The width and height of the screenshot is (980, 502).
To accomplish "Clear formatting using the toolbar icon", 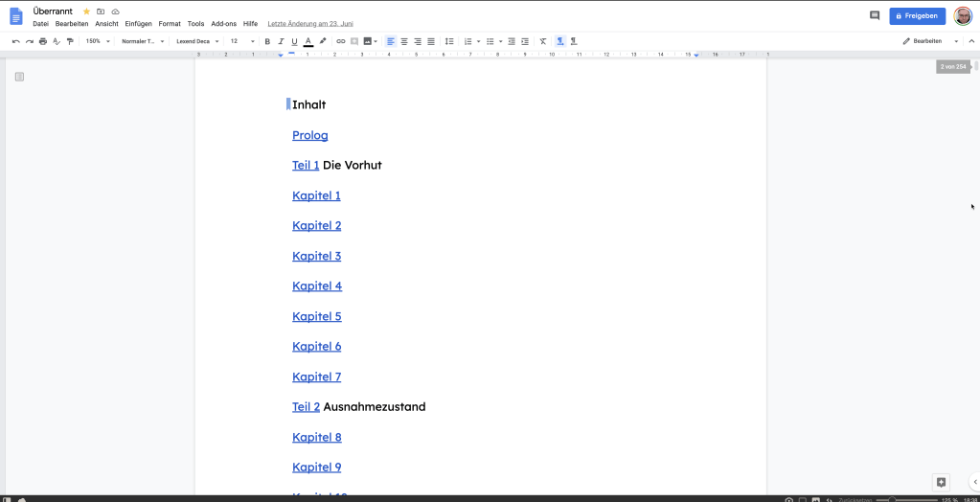I will pos(543,41).
